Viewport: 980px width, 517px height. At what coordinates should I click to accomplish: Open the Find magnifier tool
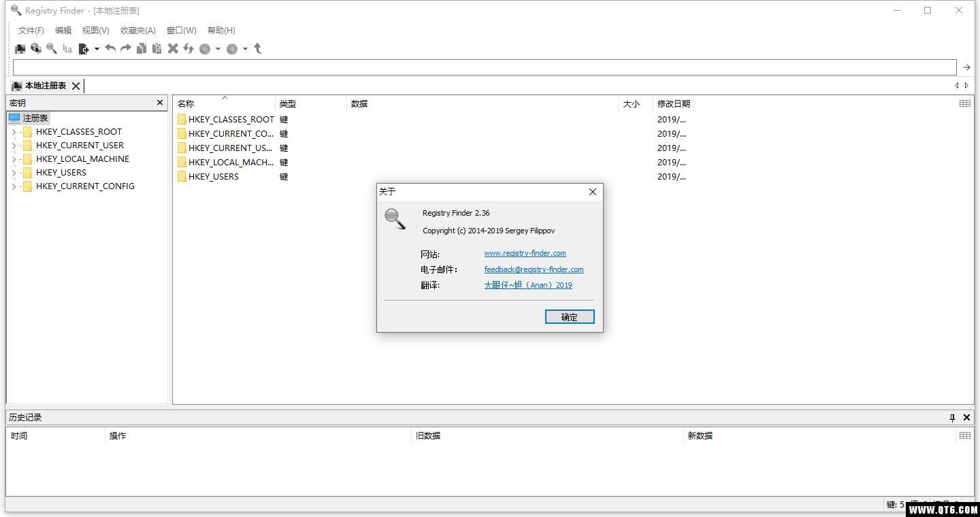pos(52,48)
